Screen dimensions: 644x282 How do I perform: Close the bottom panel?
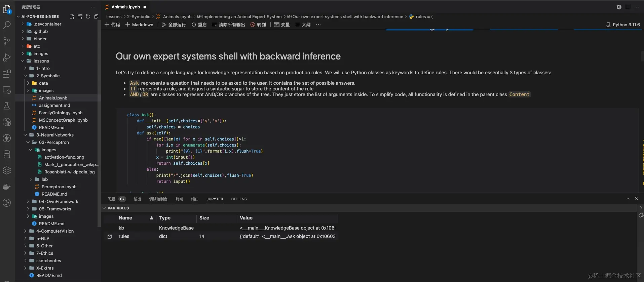point(637,199)
